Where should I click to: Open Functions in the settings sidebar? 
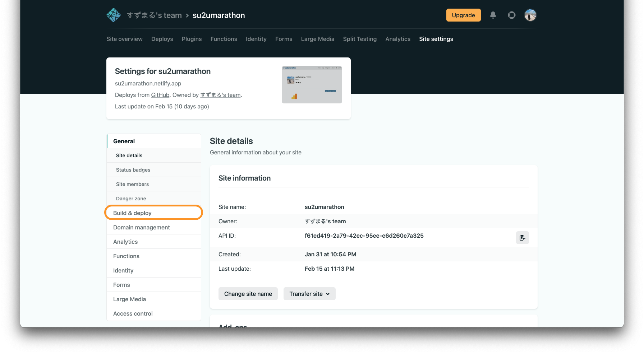(x=154, y=256)
